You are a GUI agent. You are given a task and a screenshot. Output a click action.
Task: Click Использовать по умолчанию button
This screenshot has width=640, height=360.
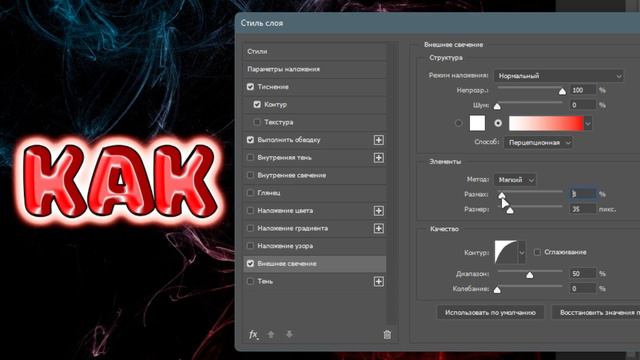tap(490, 312)
